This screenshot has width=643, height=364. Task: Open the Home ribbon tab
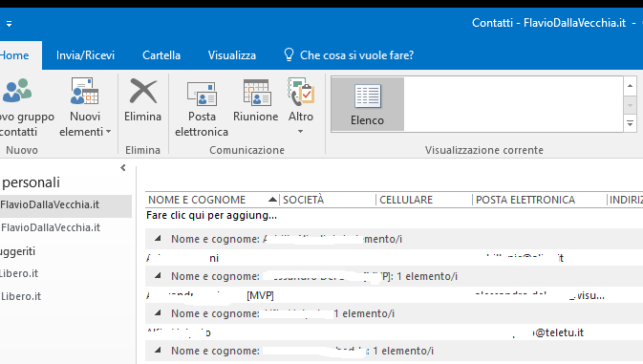pos(14,55)
